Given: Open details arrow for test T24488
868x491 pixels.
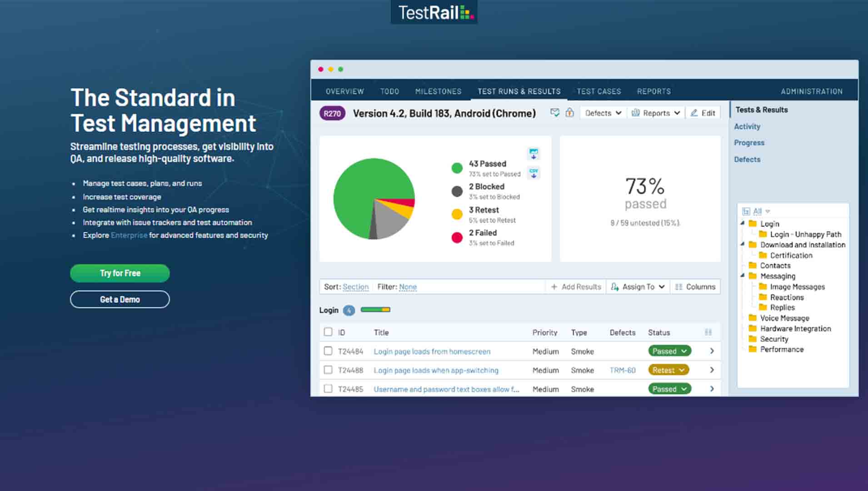Looking at the screenshot, I should click(712, 370).
